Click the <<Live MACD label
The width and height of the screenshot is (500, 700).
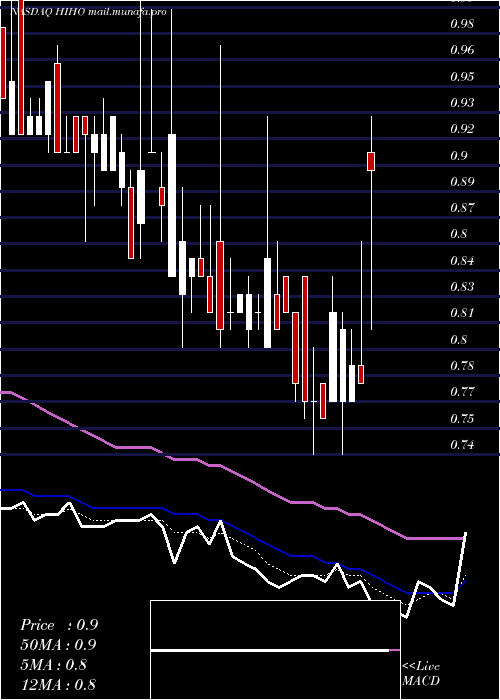coord(421,674)
